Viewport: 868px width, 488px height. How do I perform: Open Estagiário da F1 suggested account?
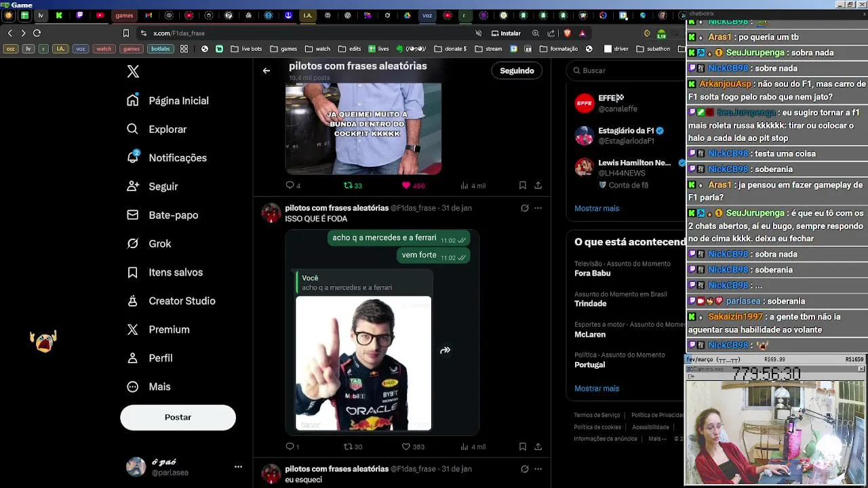coord(627,136)
